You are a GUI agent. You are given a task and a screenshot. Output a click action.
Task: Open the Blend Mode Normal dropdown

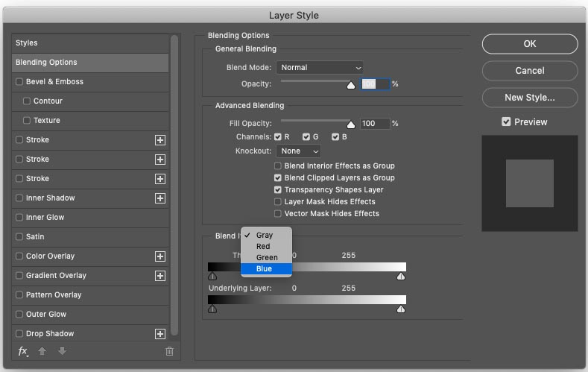[x=320, y=68]
